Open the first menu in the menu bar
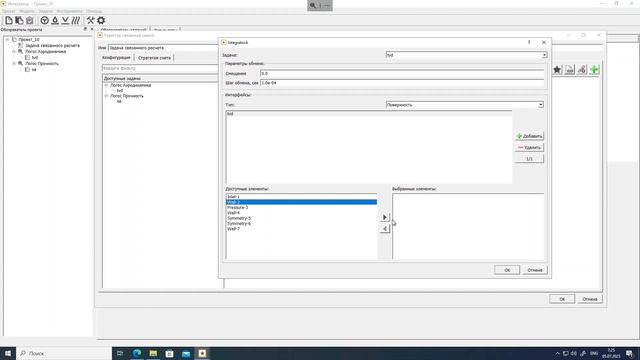 pyautogui.click(x=9, y=11)
